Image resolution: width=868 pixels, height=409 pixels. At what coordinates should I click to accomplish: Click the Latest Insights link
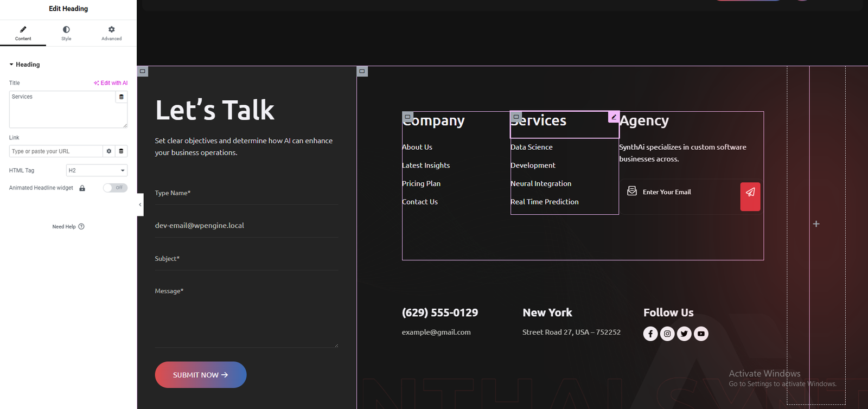[x=426, y=165]
